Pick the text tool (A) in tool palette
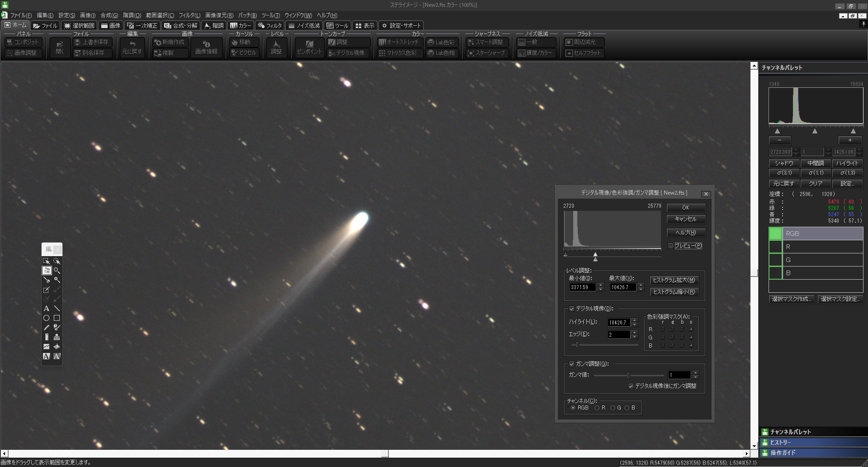This screenshot has height=467, width=868. coord(46,309)
